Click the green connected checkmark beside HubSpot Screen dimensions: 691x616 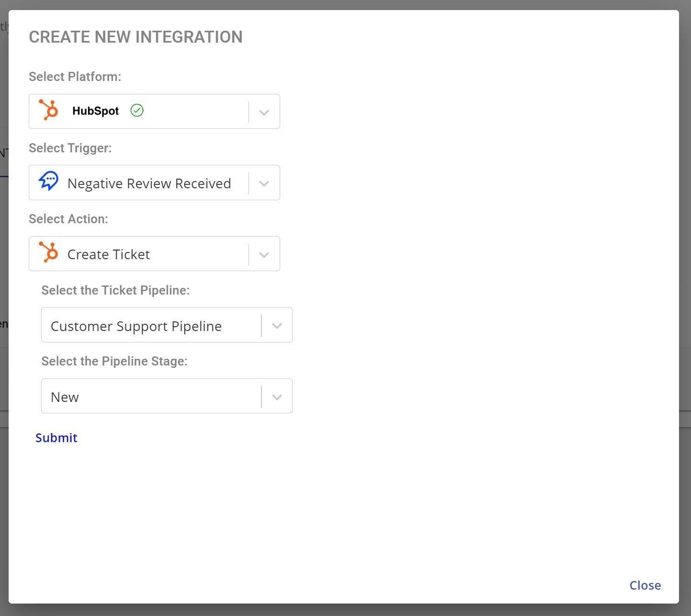[x=137, y=111]
